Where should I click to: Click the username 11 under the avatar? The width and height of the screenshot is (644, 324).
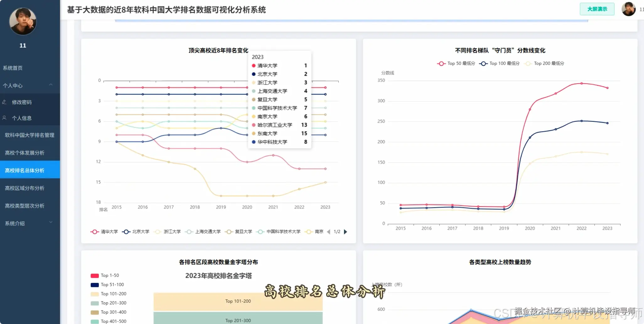pyautogui.click(x=23, y=45)
